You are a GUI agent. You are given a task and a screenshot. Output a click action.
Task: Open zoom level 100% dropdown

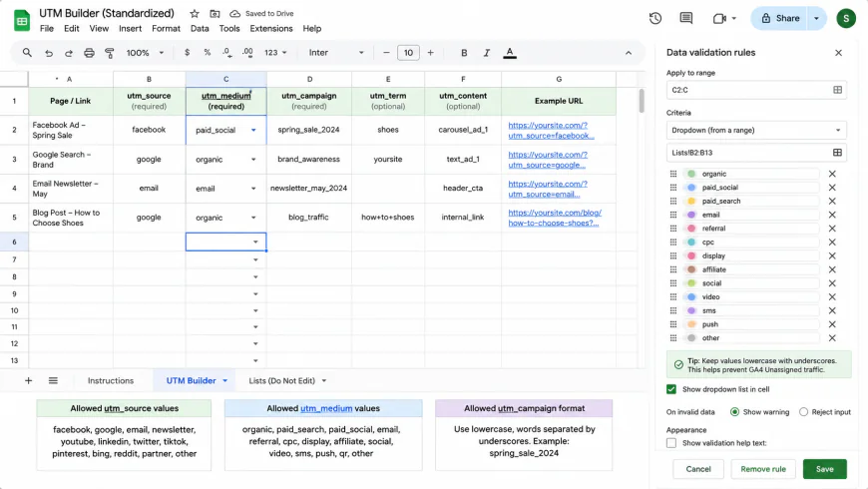pos(145,53)
